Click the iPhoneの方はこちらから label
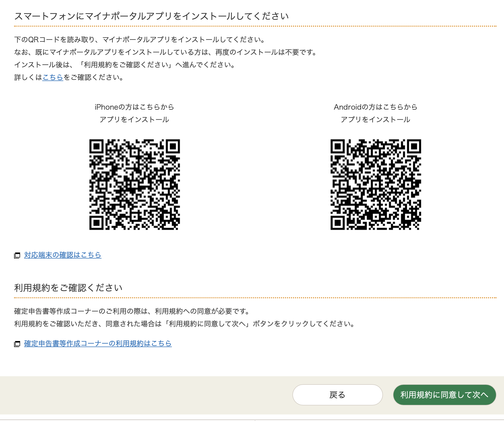The width and height of the screenshot is (504, 421). click(134, 107)
